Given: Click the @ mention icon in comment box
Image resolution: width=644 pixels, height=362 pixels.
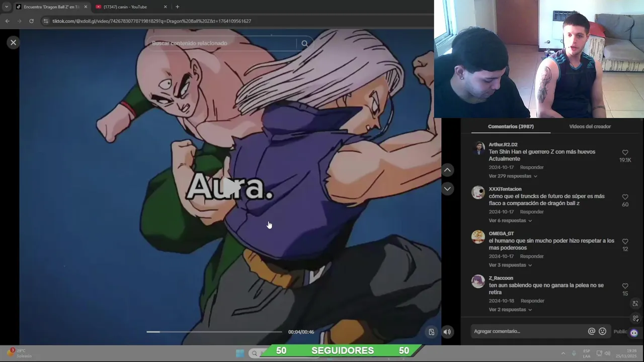Looking at the screenshot, I should [592, 331].
